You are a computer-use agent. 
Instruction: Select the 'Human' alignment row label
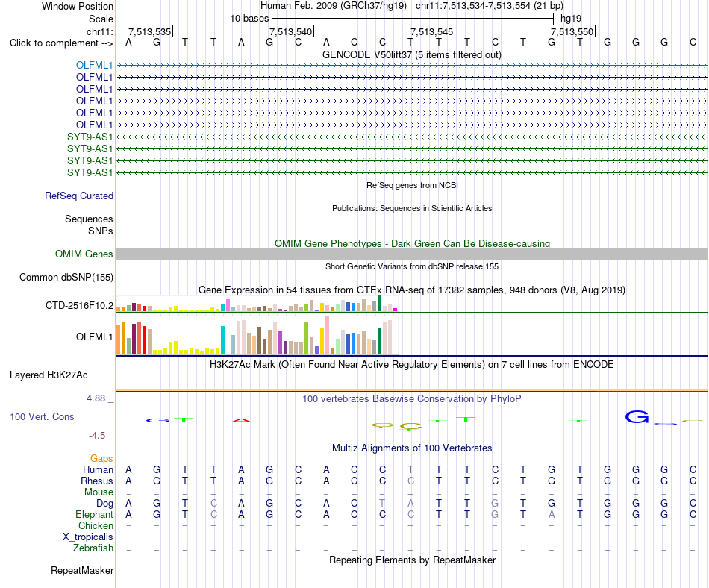(x=98, y=470)
